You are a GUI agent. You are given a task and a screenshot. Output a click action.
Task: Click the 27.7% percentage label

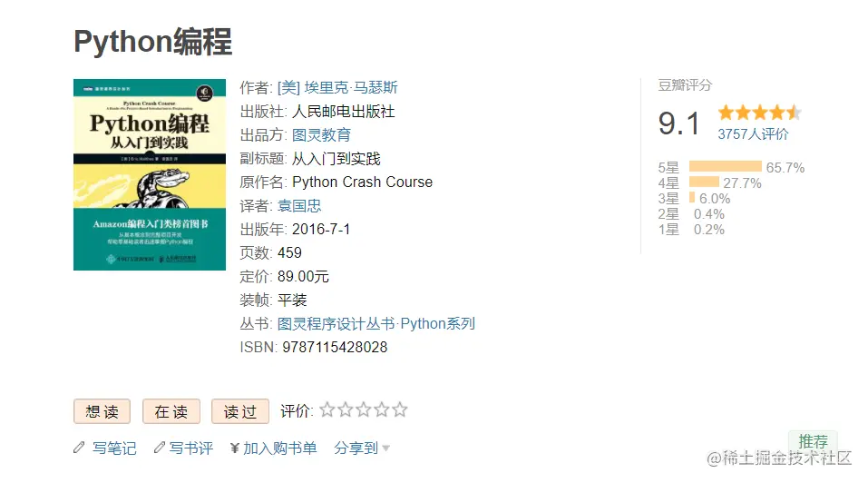(x=742, y=183)
